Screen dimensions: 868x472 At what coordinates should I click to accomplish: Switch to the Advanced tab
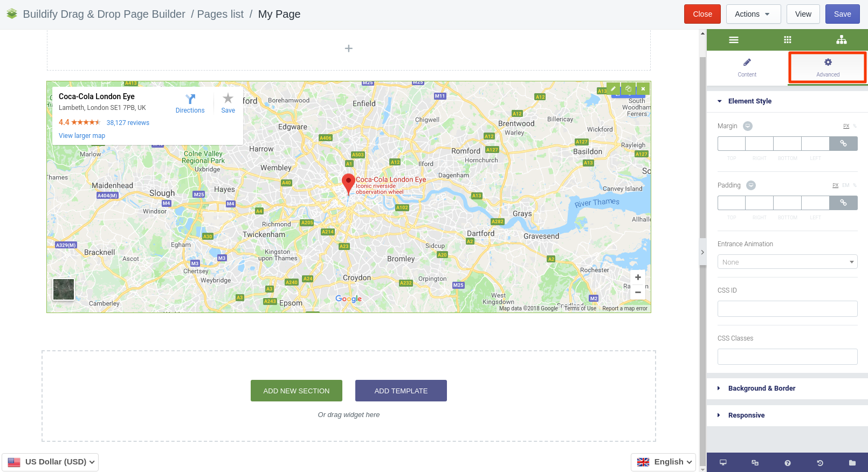coord(828,68)
